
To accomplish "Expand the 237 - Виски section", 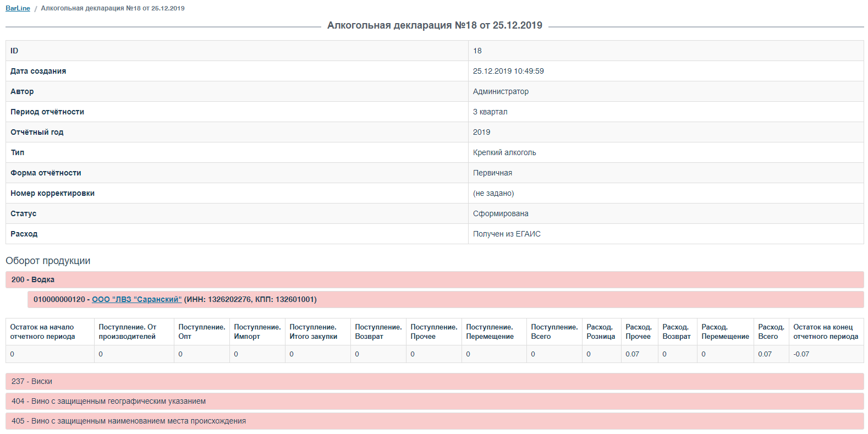I will click(x=435, y=381).
